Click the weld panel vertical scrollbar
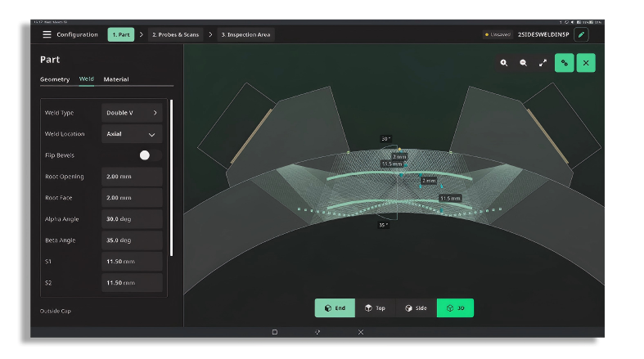This screenshot has width=644, height=359. 171,177
